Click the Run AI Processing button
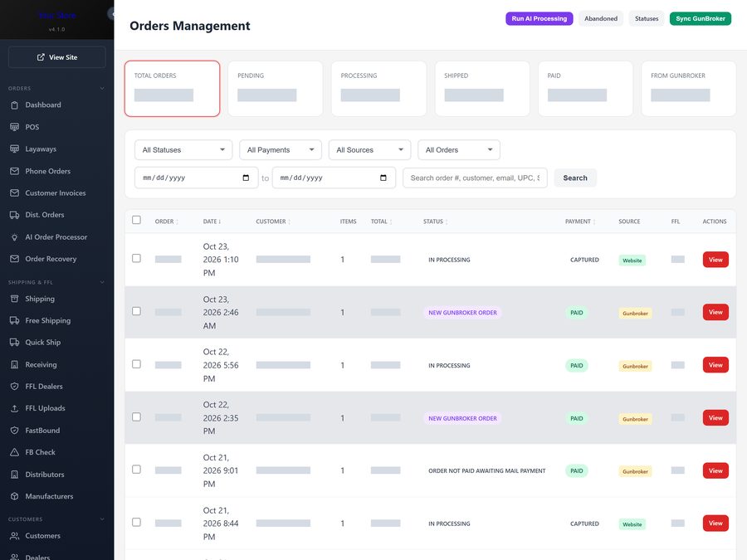 pos(539,18)
